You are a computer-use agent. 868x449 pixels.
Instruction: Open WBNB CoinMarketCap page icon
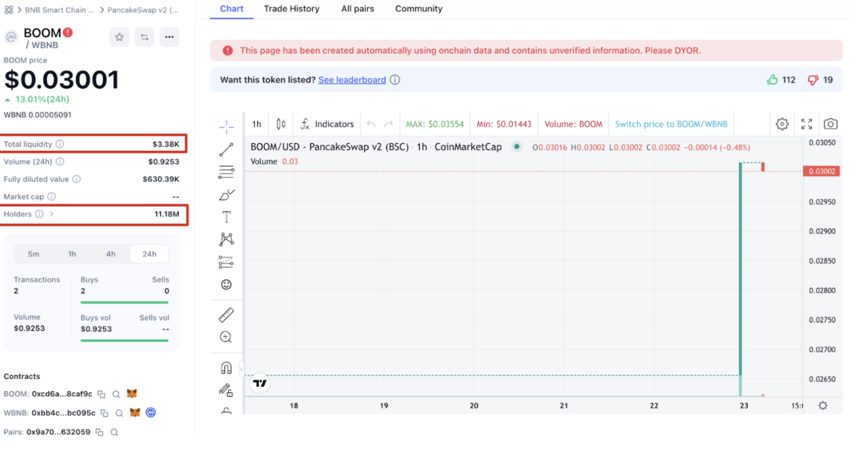(x=150, y=412)
